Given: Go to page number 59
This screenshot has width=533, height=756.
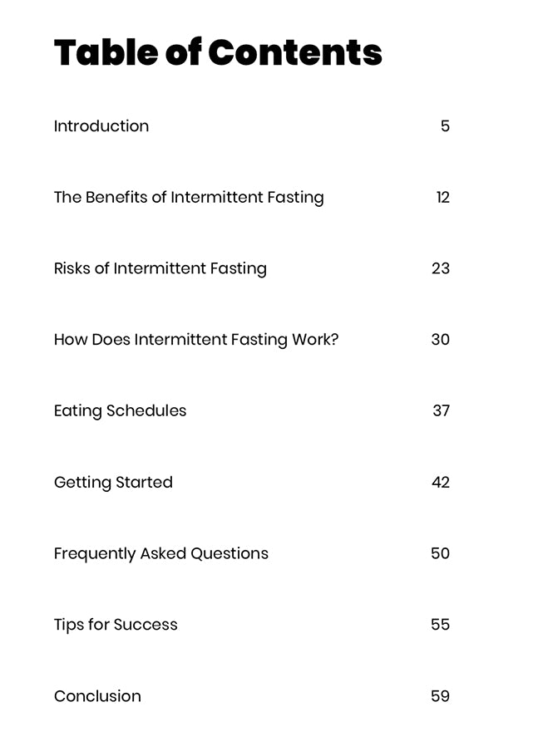Looking at the screenshot, I should point(441,696).
